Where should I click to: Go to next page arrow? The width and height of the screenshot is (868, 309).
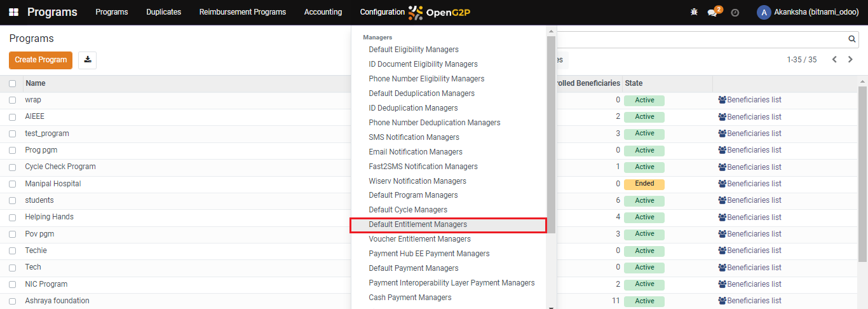coord(850,60)
